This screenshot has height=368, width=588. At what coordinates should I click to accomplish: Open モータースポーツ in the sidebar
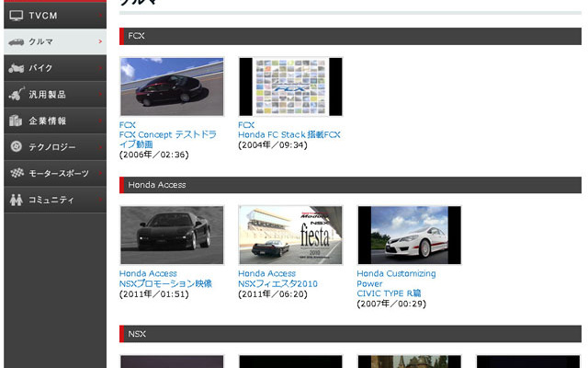pos(55,173)
